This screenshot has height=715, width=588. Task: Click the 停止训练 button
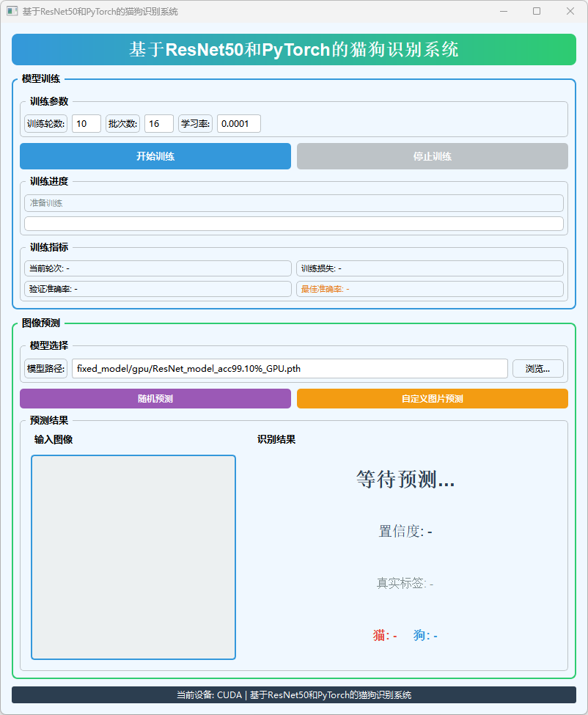(x=432, y=156)
